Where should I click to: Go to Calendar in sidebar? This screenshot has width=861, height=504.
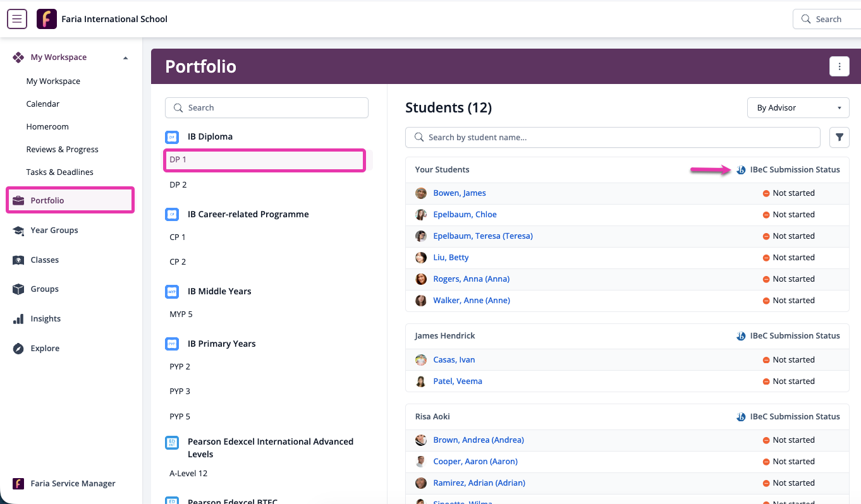[x=43, y=104]
